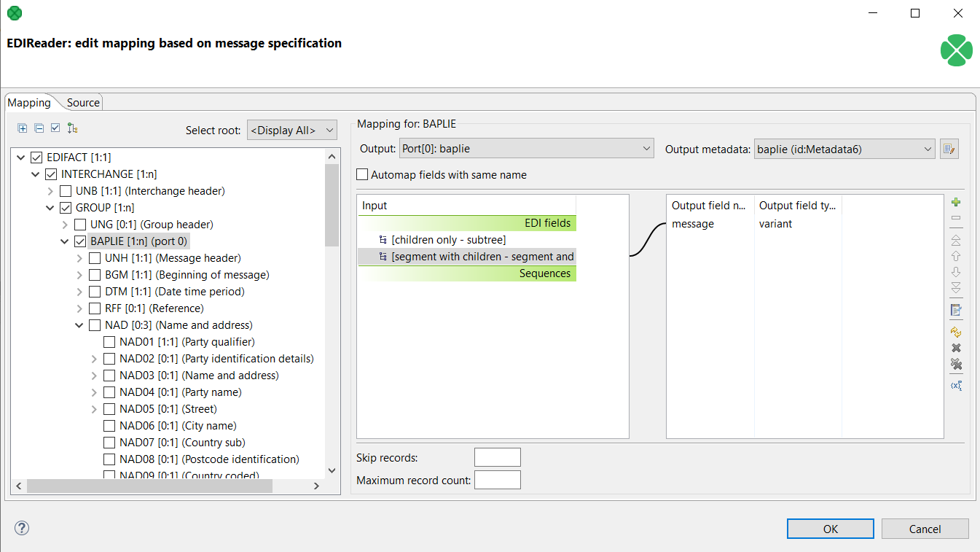Click the Expand All tree icon

click(23, 128)
